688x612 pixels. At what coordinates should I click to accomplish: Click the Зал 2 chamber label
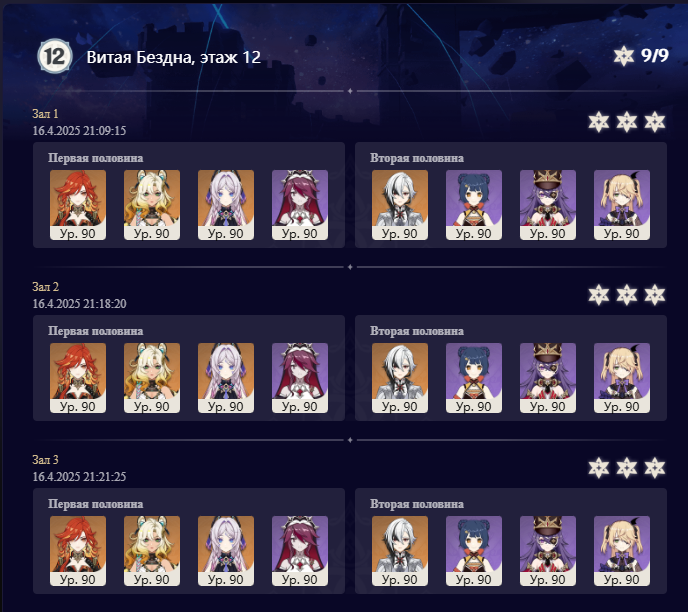46,286
